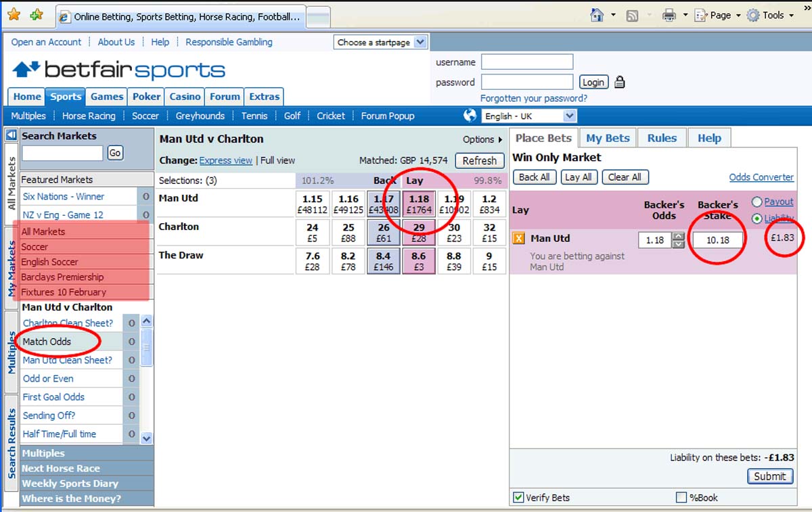Click the RSS feeds icon in toolbar
Image resolution: width=812 pixels, height=512 pixels.
pyautogui.click(x=633, y=15)
